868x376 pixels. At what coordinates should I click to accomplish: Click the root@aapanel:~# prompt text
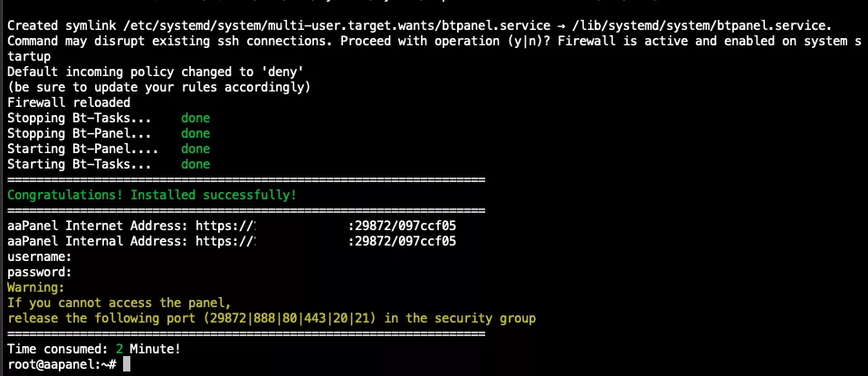pyautogui.click(x=62, y=363)
